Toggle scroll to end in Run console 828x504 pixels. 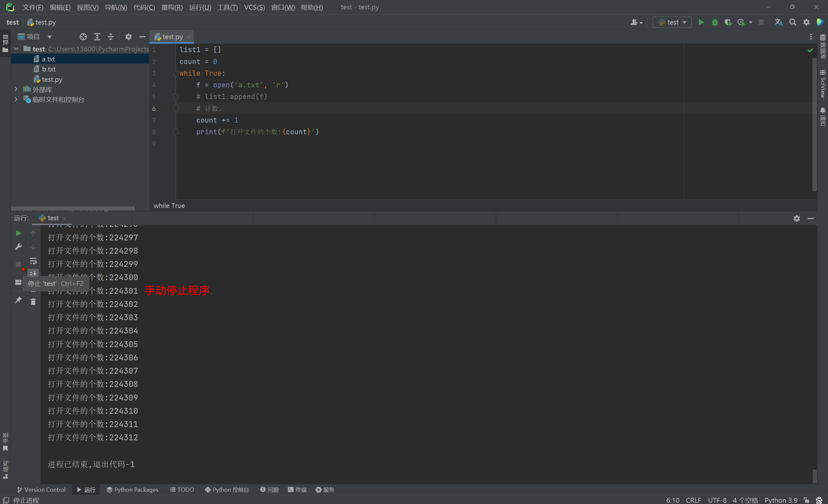coord(33,273)
